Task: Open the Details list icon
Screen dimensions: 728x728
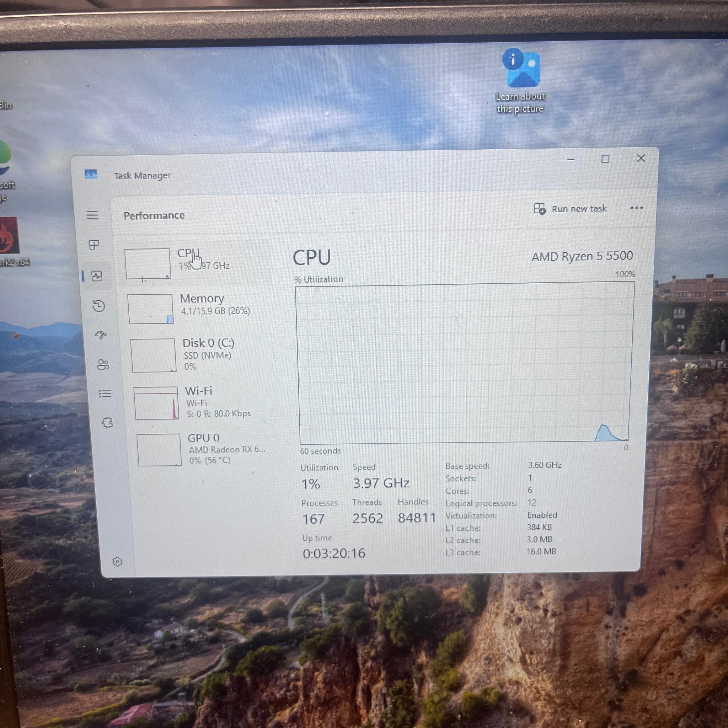Action: (x=105, y=394)
